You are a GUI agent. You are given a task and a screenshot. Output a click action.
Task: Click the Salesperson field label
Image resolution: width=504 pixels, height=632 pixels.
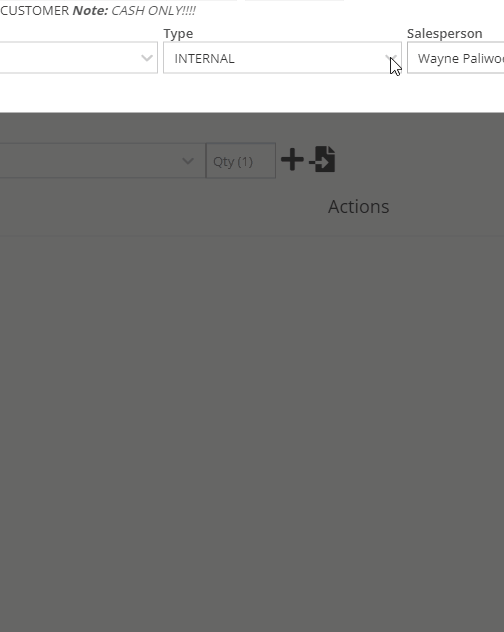click(444, 33)
